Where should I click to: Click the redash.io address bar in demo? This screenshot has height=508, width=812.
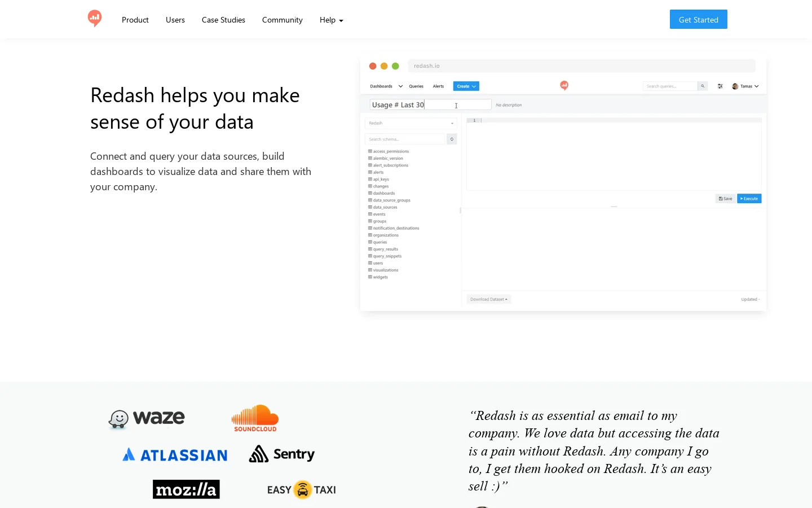click(x=581, y=66)
